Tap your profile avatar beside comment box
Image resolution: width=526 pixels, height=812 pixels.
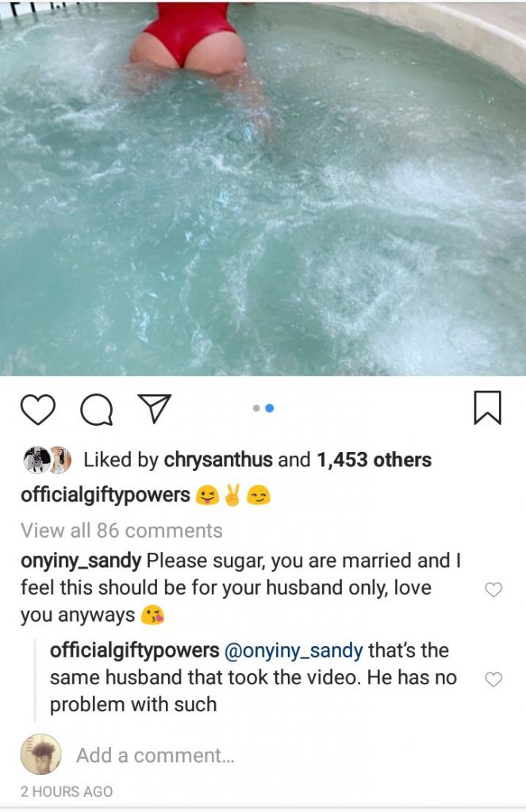(x=40, y=755)
